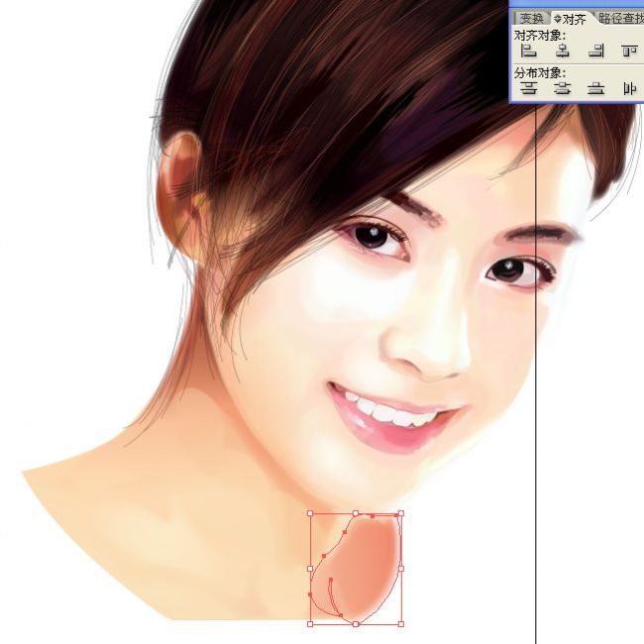Click the horizontal align center icon
644x644 pixels.
tap(563, 51)
